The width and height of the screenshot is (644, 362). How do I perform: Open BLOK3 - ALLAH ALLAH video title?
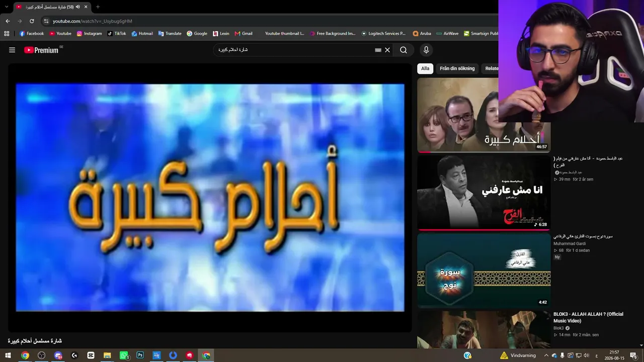tap(588, 317)
